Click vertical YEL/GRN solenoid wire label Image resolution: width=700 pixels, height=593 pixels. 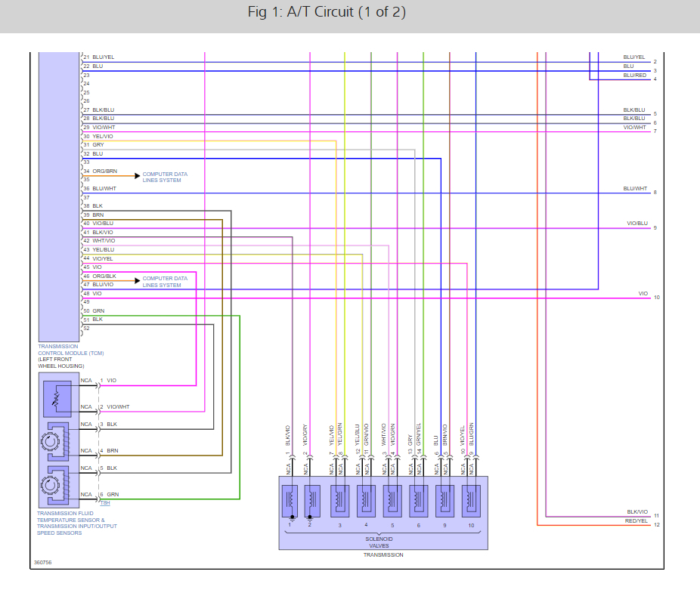pos(340,434)
